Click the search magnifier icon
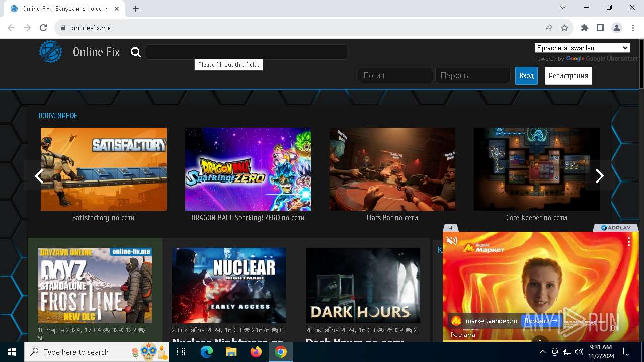The width and height of the screenshot is (644, 362). click(x=136, y=52)
